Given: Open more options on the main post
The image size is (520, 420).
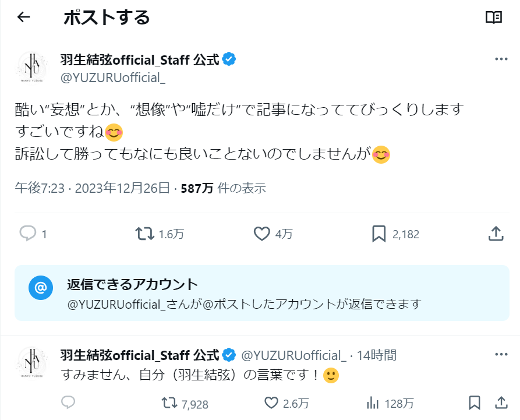Looking at the screenshot, I should tap(501, 59).
